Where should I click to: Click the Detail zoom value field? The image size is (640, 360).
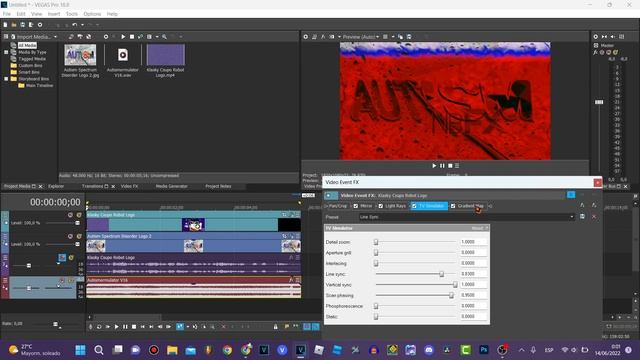pos(473,242)
